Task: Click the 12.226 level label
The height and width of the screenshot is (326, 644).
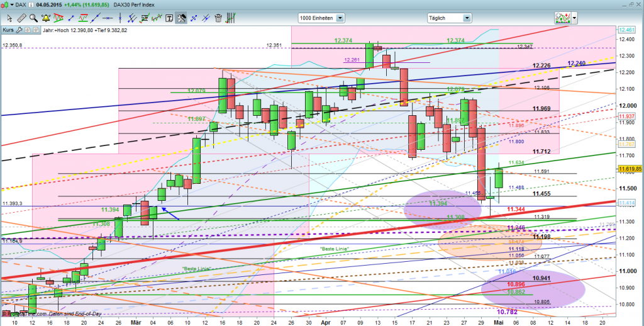Action: [541, 66]
